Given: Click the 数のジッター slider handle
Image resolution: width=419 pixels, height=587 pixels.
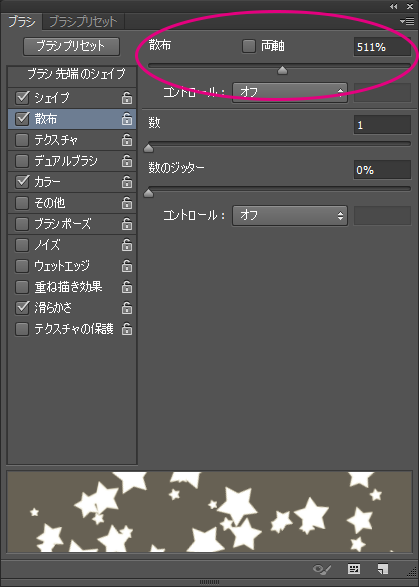Looking at the screenshot, I should pos(149,193).
